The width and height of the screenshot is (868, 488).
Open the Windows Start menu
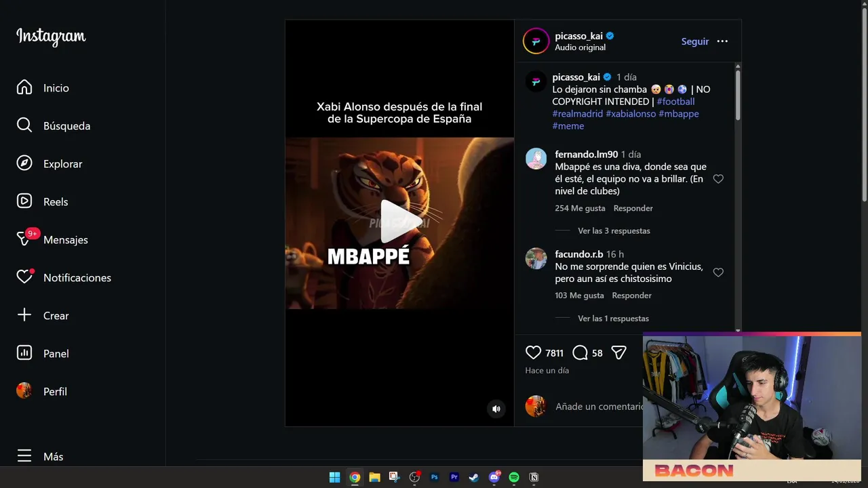(334, 477)
